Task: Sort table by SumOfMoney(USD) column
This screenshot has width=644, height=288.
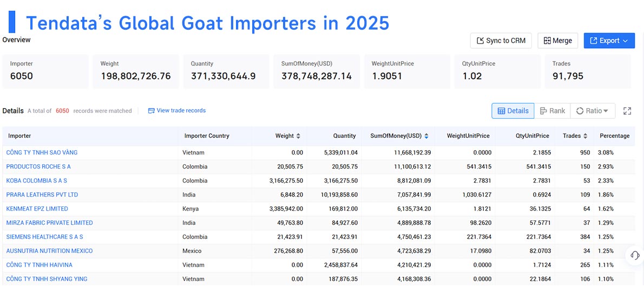Action: (426, 136)
